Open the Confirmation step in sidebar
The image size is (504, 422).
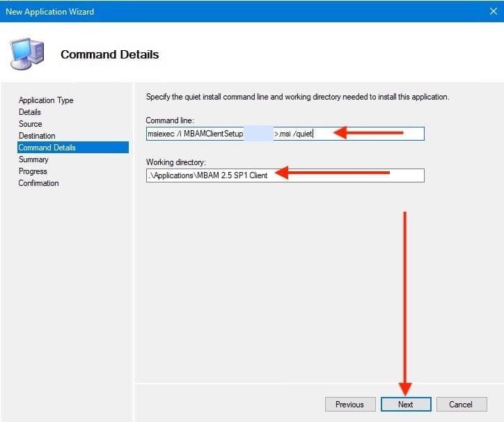tap(38, 183)
